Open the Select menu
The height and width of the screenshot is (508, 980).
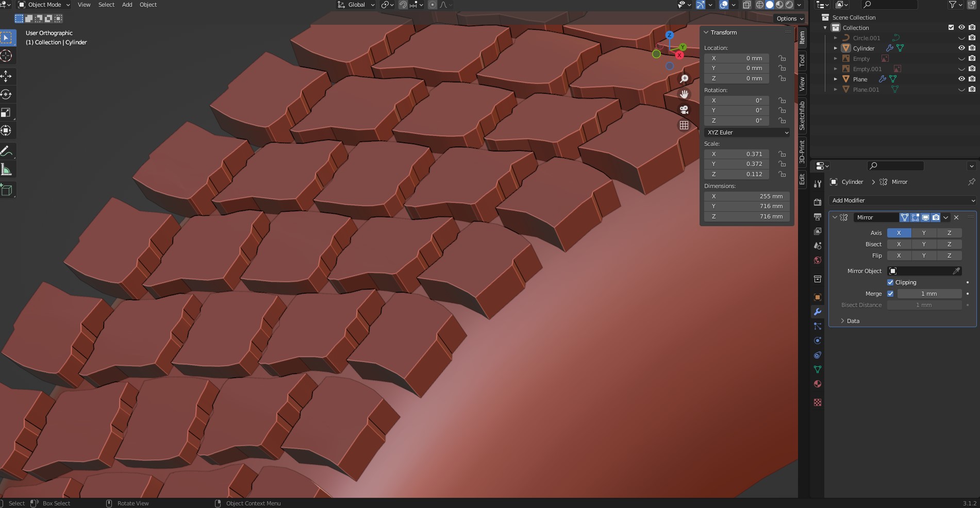pyautogui.click(x=106, y=5)
